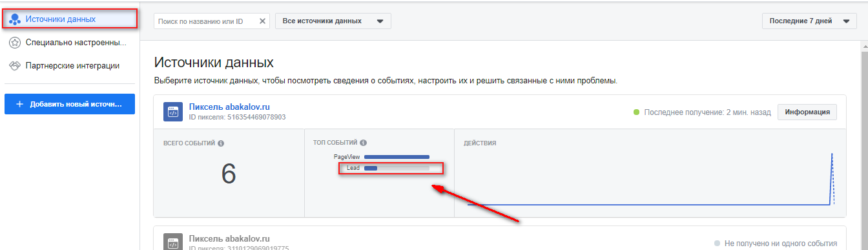Click the activity spike in the ДЕЙСТВИЯ chart
Screen dimensions: 868x250
[x=832, y=179]
